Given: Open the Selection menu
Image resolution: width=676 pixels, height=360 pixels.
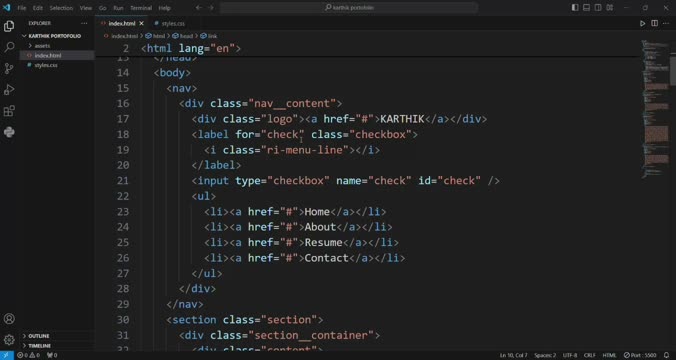Looking at the screenshot, I should tap(61, 8).
